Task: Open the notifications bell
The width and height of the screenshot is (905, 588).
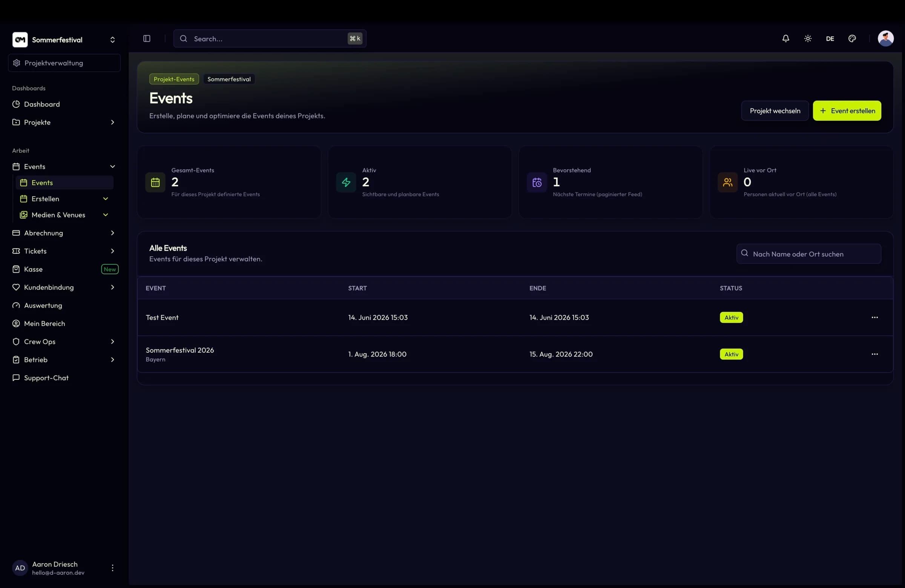Action: click(785, 38)
